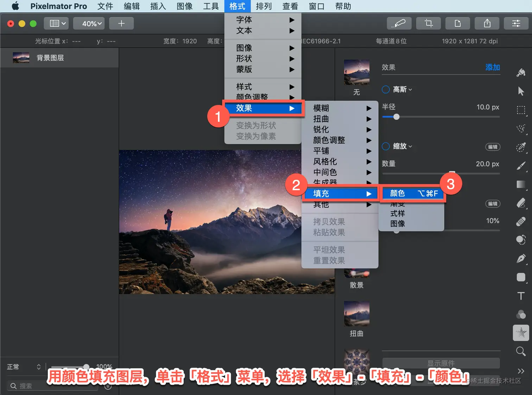Select the Pen tool
The image size is (532, 395).
point(521,259)
